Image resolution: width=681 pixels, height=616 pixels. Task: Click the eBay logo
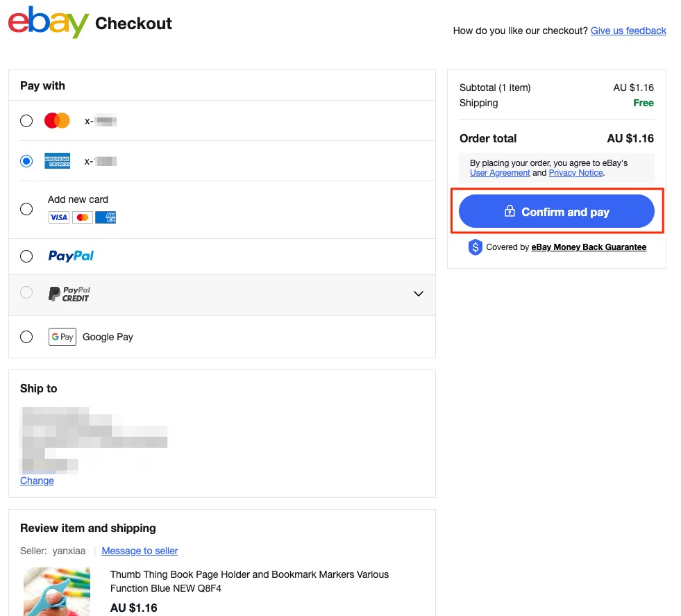(48, 22)
